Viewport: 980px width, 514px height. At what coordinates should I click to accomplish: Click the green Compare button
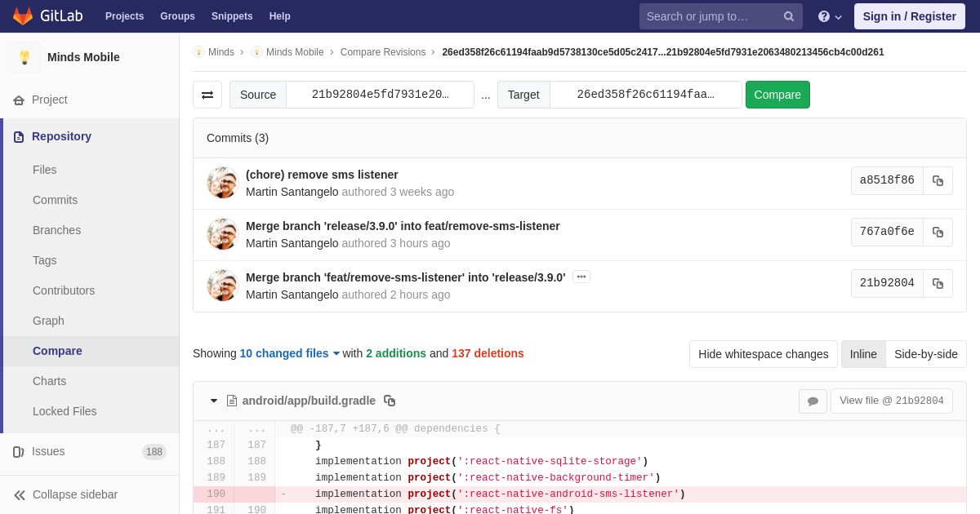click(x=777, y=95)
